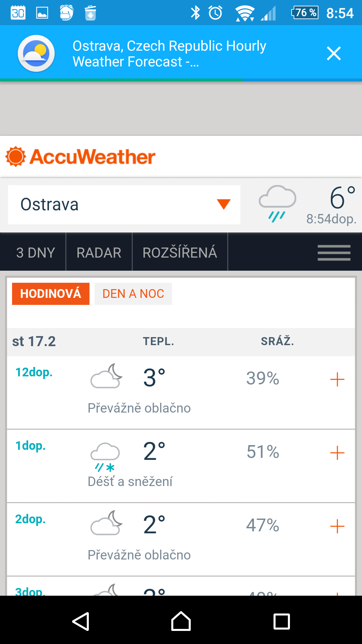Tap the Android home navigation icon
Viewport: 362px width, 644px height.
coord(181,621)
